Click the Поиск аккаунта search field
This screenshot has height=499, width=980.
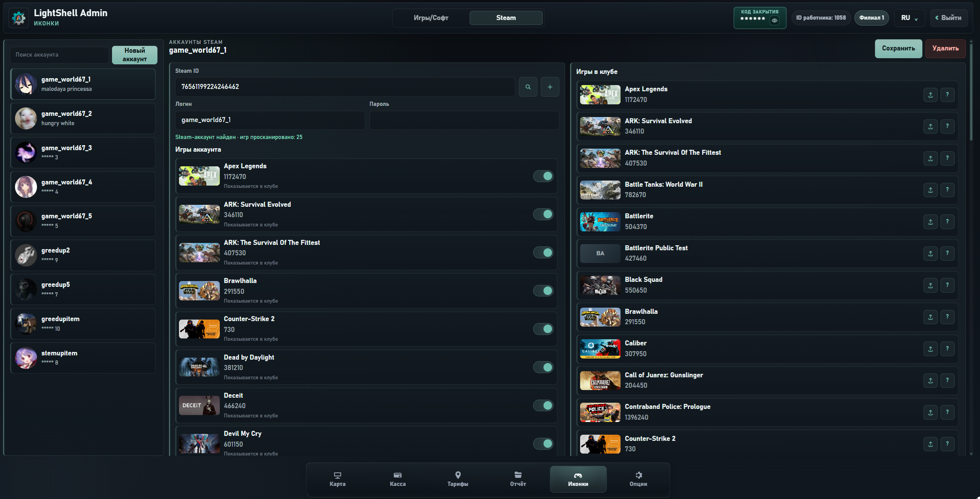point(59,55)
